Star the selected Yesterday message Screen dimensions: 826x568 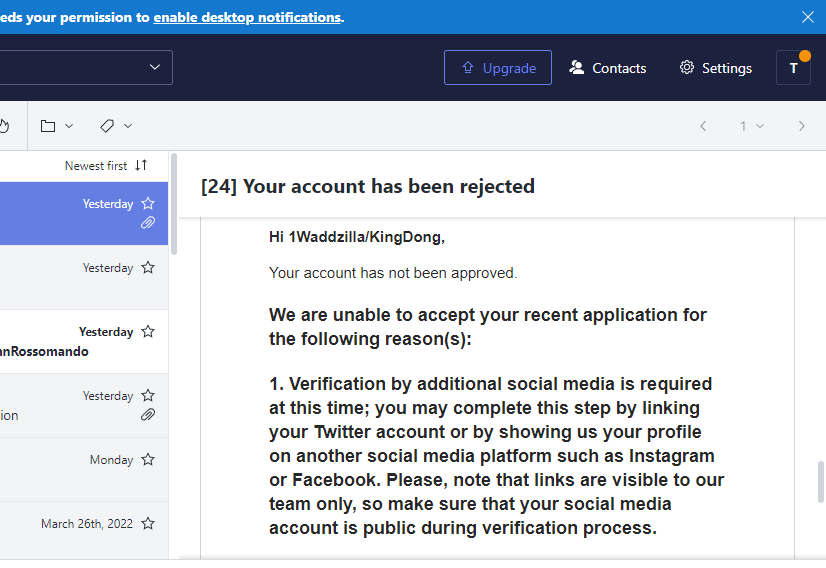pyautogui.click(x=148, y=203)
